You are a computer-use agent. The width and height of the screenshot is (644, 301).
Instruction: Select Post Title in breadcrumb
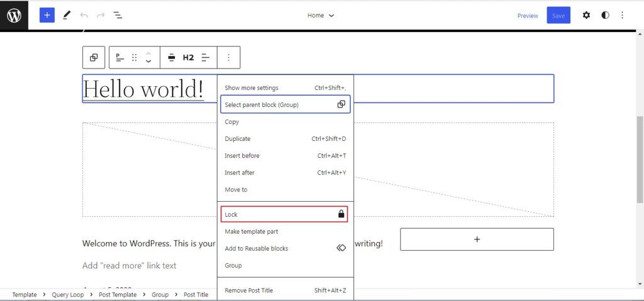(x=196, y=295)
